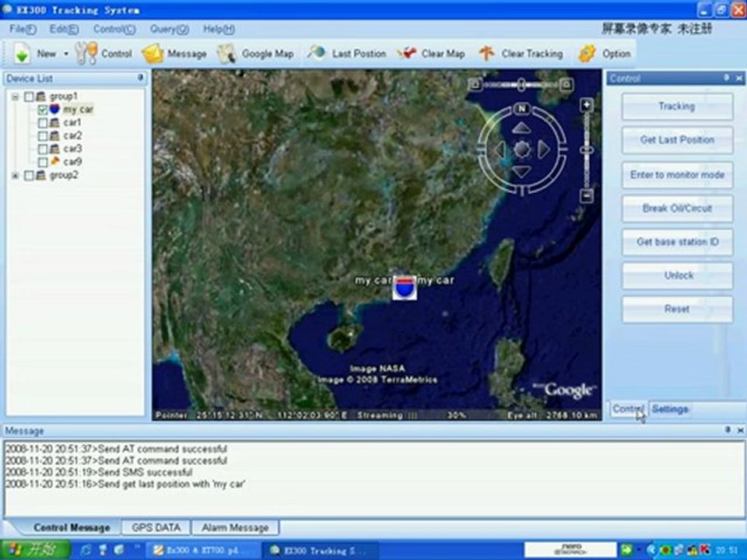Click the Clear Tracking toolbar icon
Screen dimensions: 747x560
pyautogui.click(x=486, y=54)
